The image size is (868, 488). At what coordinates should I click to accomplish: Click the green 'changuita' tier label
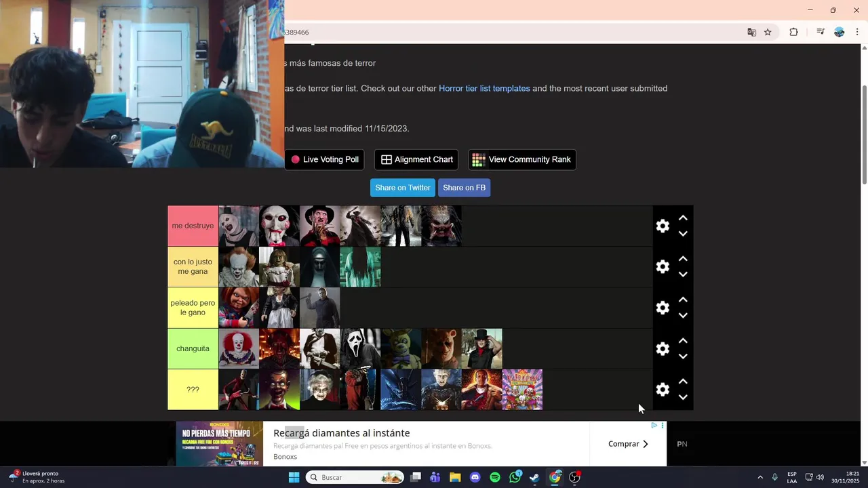pyautogui.click(x=193, y=348)
